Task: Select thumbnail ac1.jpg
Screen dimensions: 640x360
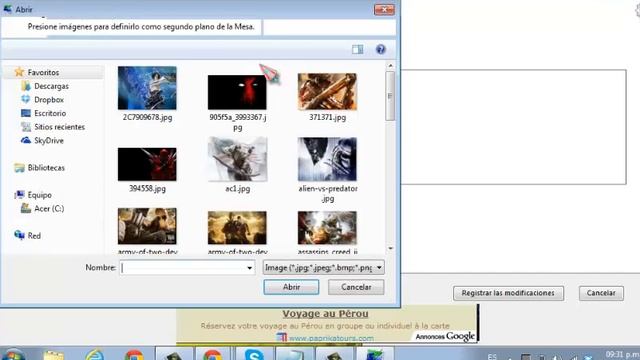Action: tap(237, 159)
